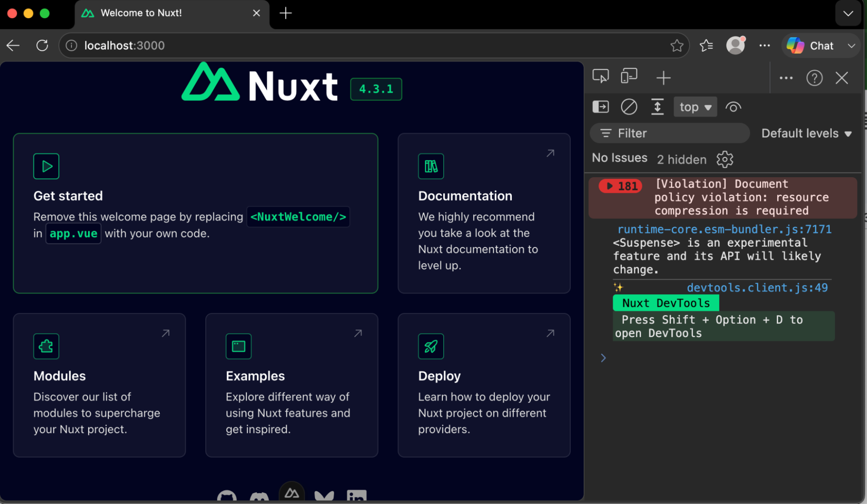Image resolution: width=867 pixels, height=504 pixels.
Task: Open console settings gear icon
Action: pyautogui.click(x=725, y=159)
